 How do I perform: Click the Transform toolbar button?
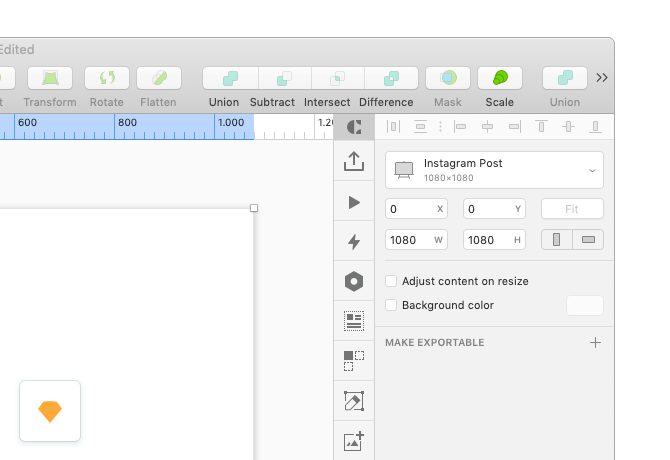50,78
